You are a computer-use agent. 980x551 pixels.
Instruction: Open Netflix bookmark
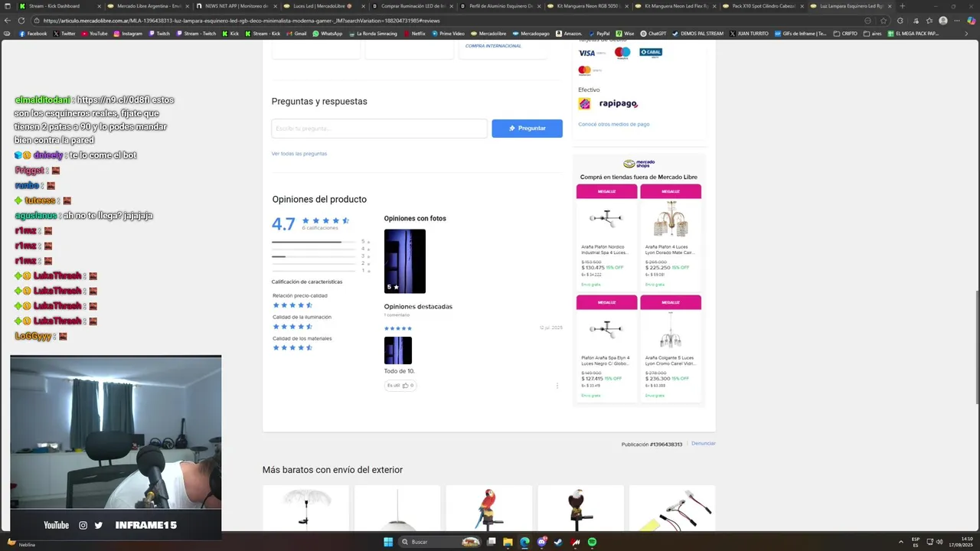click(414, 34)
